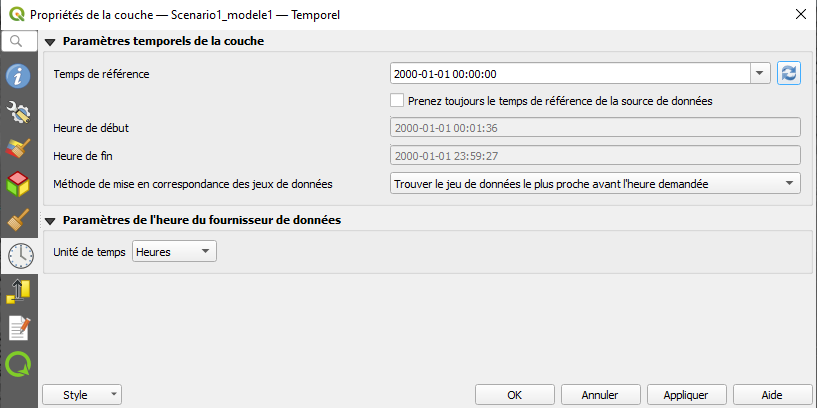
Task: Click the Appliquer button
Action: tap(686, 395)
